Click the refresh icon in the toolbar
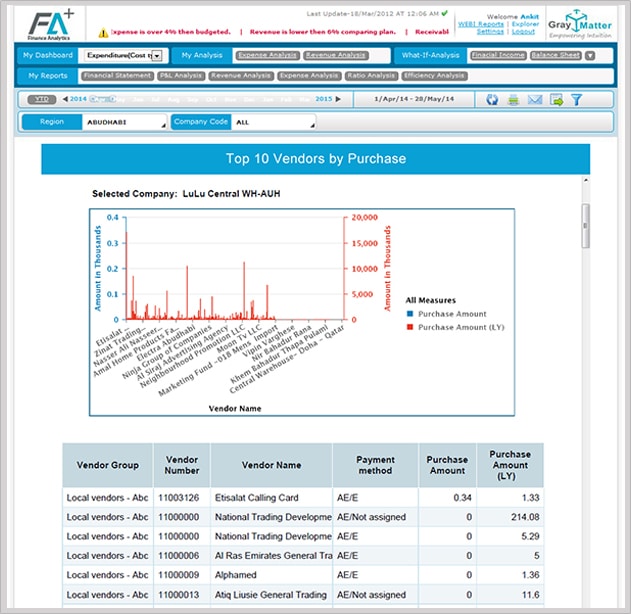Viewport: 631px width, 614px height. 492,99
